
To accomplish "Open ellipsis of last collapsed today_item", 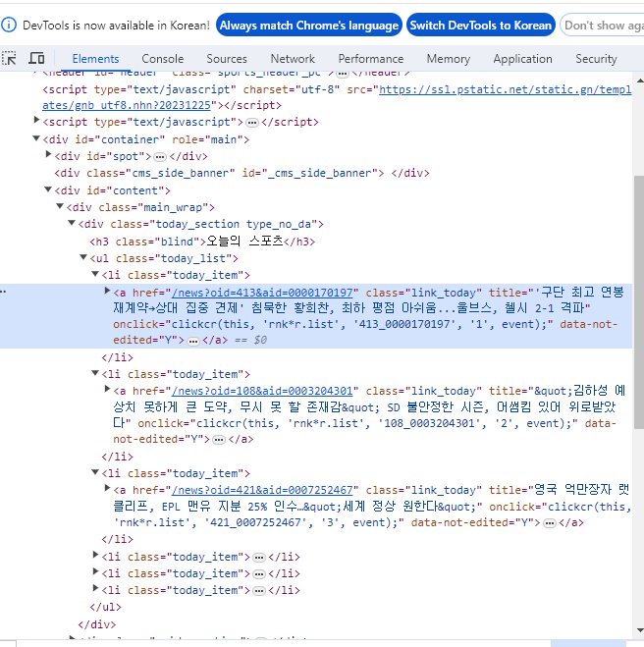I will pyautogui.click(x=259, y=591).
